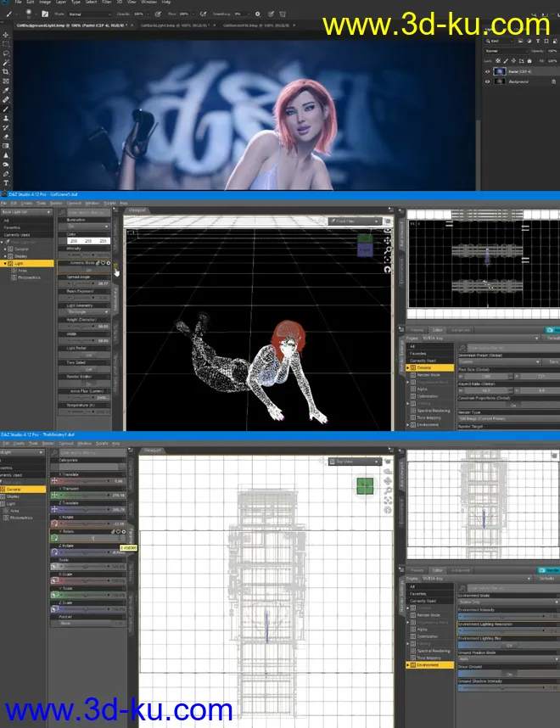Select the Environment render settings category

(x=428, y=664)
